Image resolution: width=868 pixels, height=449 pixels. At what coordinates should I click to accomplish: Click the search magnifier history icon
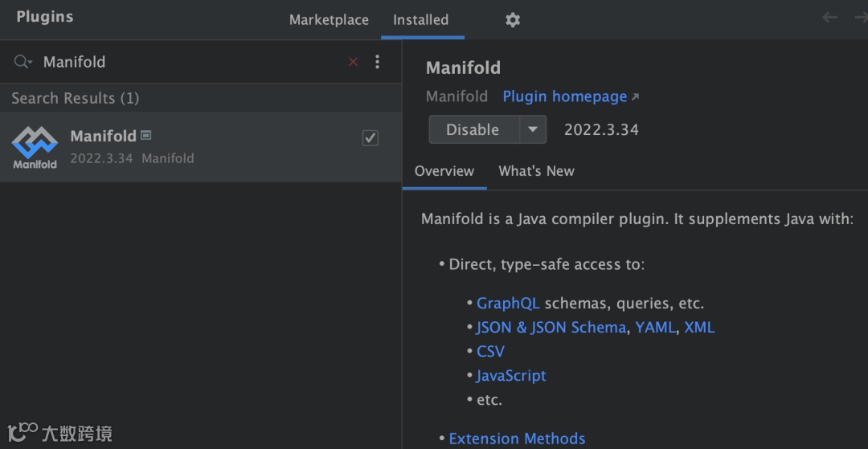[x=23, y=62]
